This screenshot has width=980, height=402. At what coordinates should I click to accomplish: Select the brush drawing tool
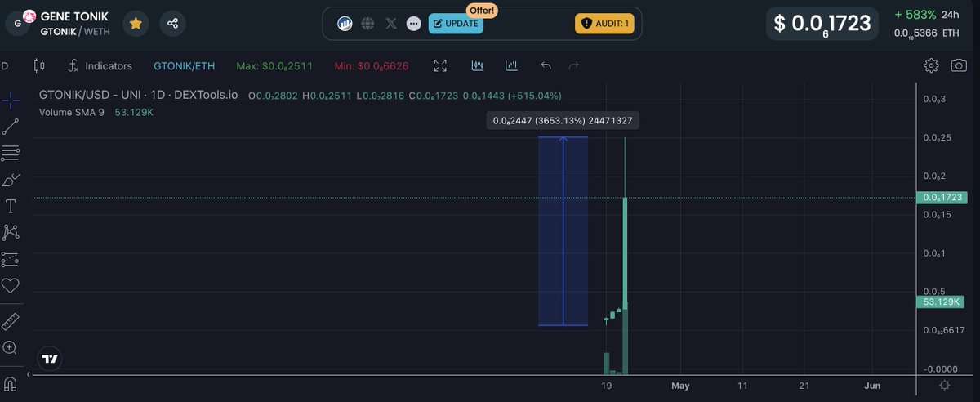pos(11,180)
